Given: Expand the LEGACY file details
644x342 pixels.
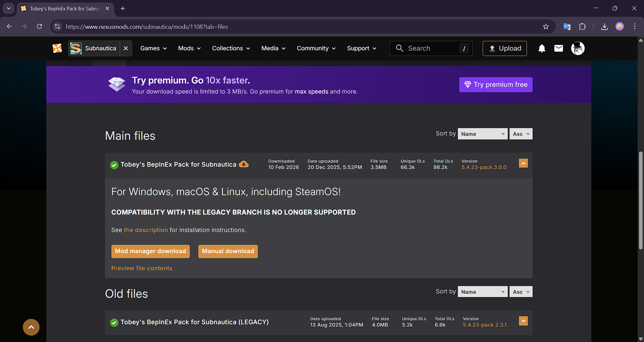Looking at the screenshot, I should click(523, 321).
